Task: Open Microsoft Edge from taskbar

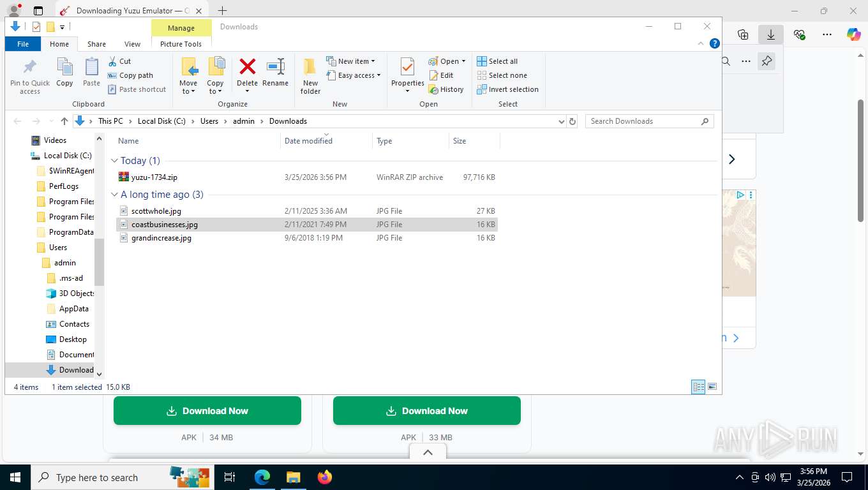Action: tap(262, 477)
